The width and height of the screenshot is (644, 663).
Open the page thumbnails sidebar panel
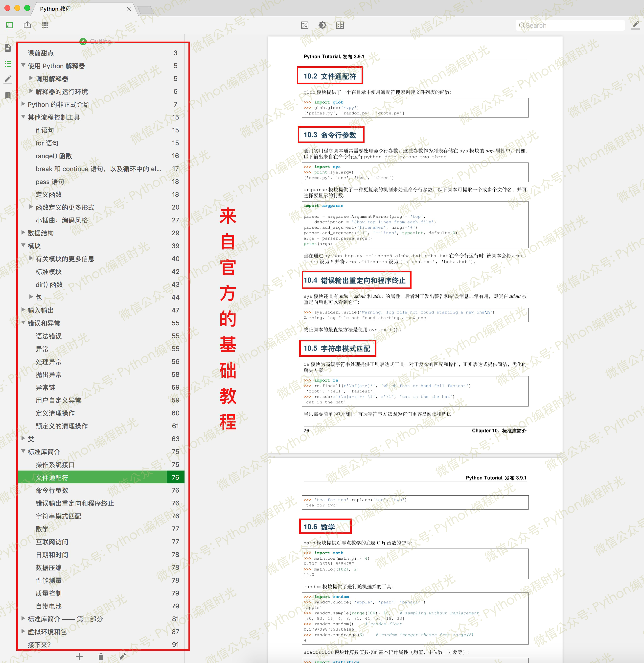pyautogui.click(x=8, y=48)
